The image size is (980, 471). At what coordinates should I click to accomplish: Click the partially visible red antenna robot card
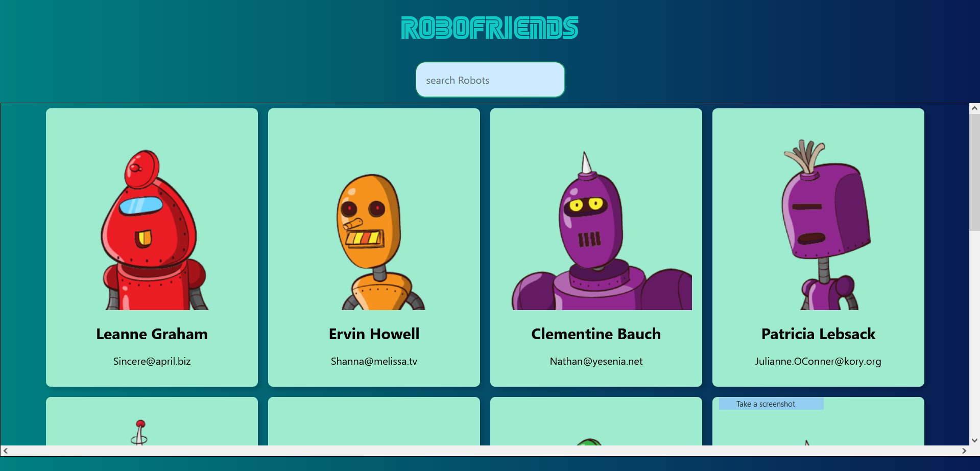point(152,421)
